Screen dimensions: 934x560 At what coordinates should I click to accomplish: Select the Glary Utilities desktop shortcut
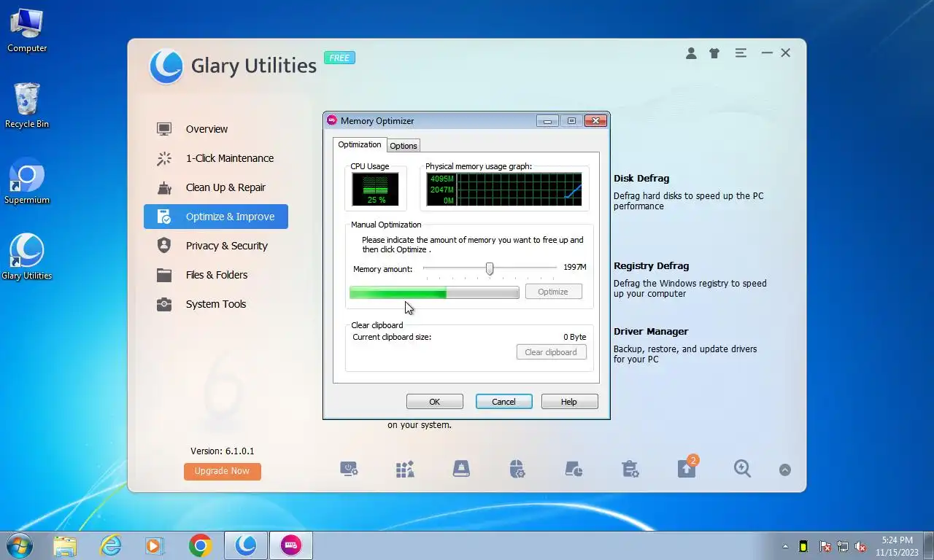tap(27, 257)
